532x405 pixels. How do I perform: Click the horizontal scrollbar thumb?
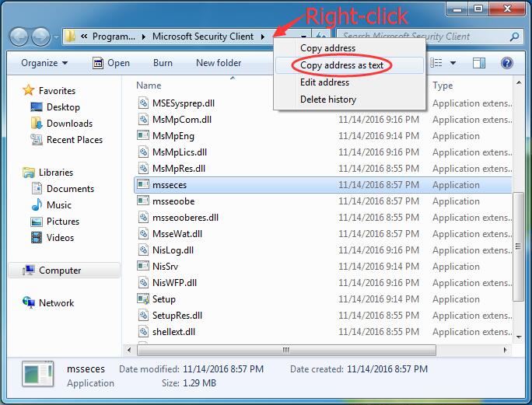(286, 350)
